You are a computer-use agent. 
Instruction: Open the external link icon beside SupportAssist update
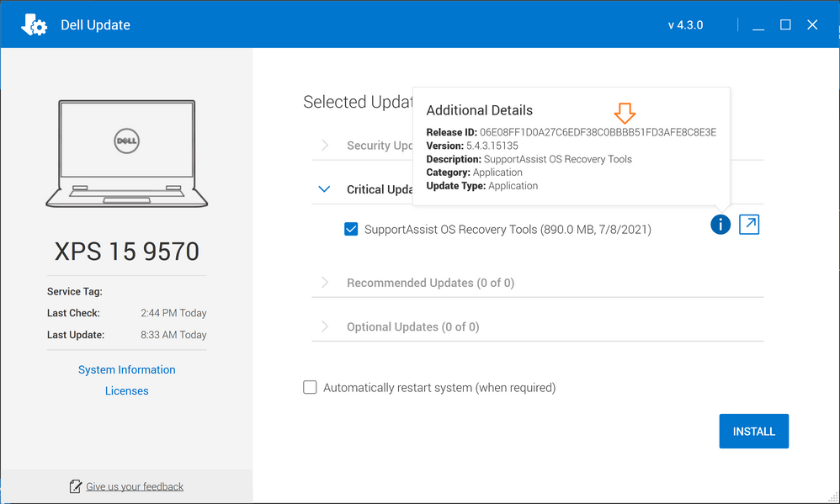click(749, 225)
